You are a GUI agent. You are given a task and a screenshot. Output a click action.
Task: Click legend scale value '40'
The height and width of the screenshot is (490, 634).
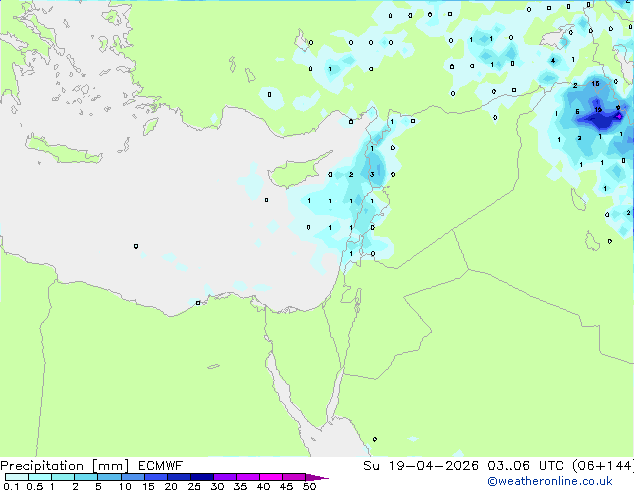(x=263, y=486)
